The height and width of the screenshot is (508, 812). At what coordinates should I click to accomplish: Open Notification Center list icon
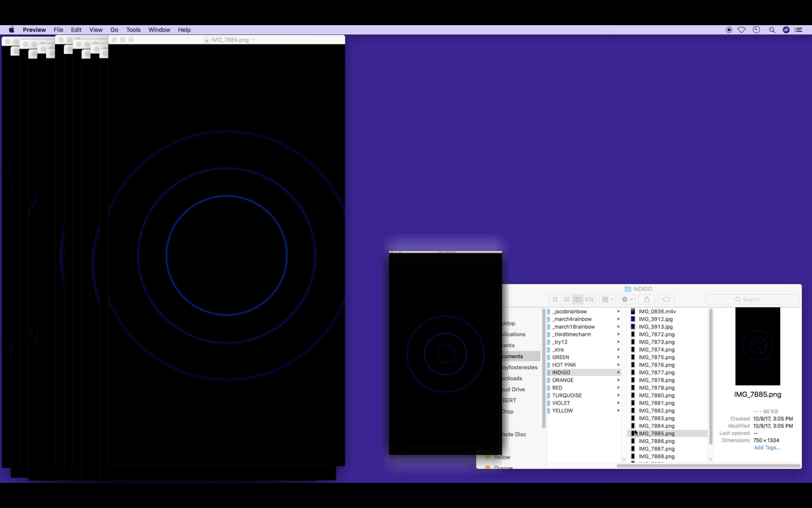(798, 30)
